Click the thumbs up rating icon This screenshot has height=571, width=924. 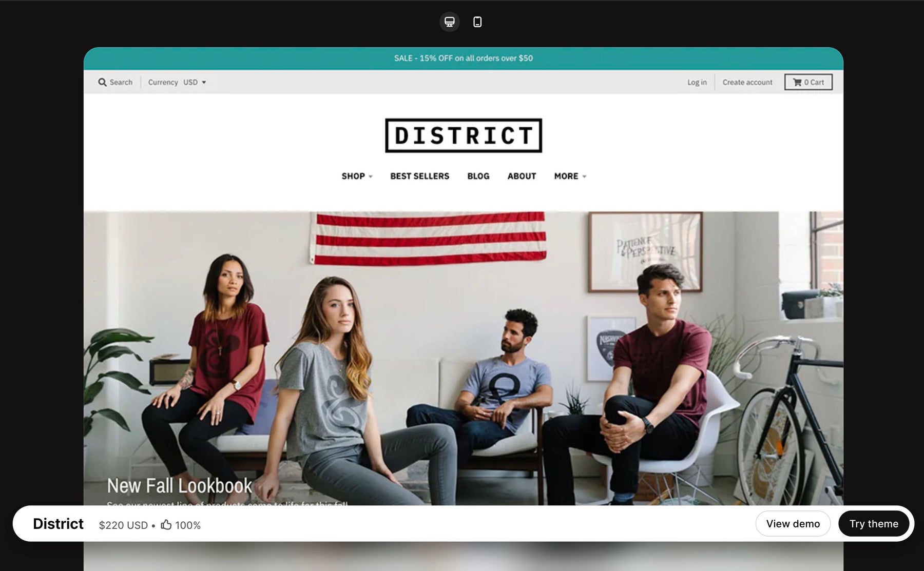166,524
